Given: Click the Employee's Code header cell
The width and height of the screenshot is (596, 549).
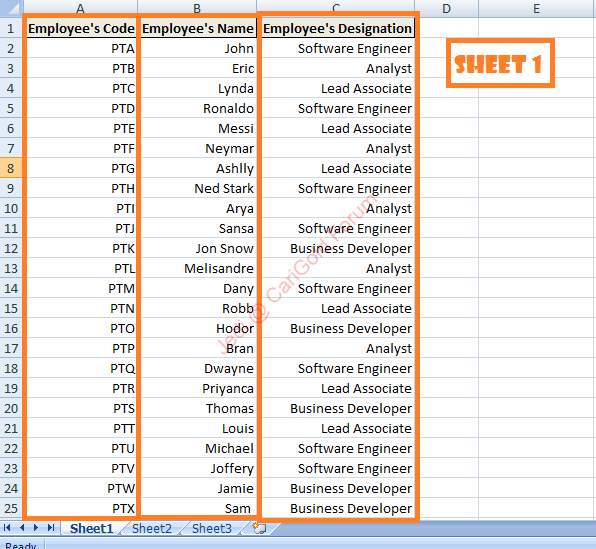Looking at the screenshot, I should pyautogui.click(x=81, y=29).
